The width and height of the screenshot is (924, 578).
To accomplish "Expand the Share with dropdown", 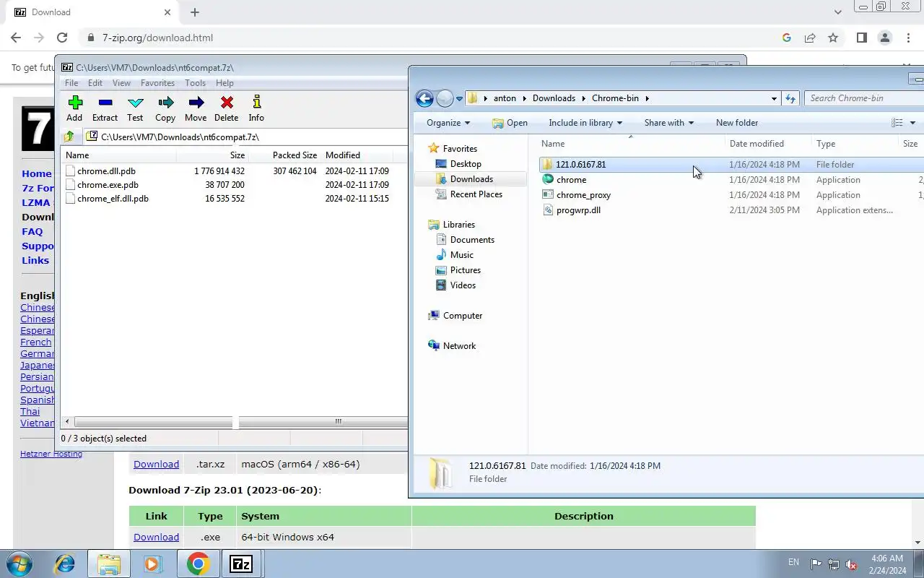I will [668, 123].
